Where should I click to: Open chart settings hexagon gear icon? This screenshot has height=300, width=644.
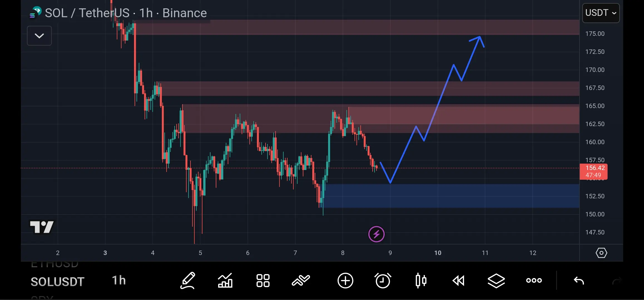click(601, 253)
